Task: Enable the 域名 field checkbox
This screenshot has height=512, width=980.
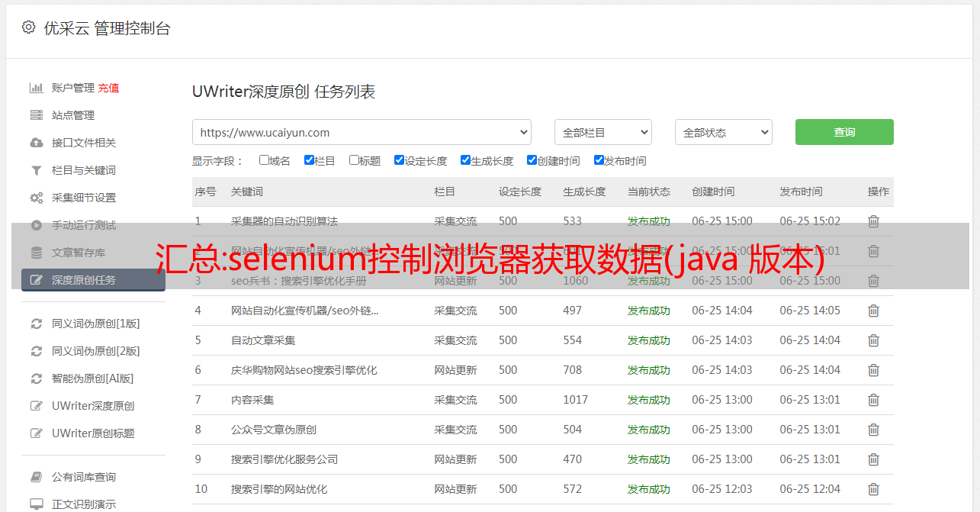Action: [x=264, y=160]
